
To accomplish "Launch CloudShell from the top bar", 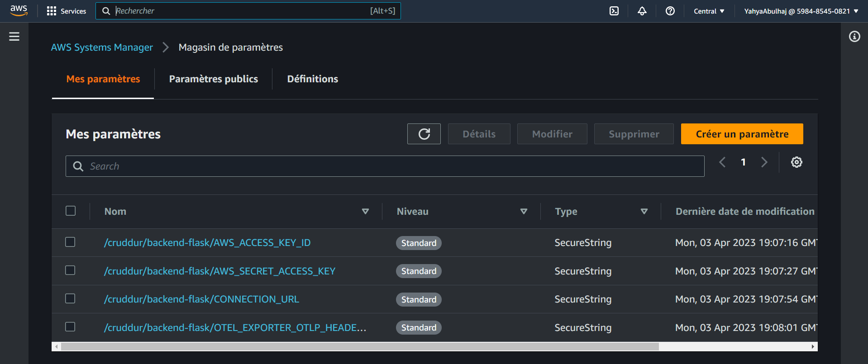I will pyautogui.click(x=614, y=11).
